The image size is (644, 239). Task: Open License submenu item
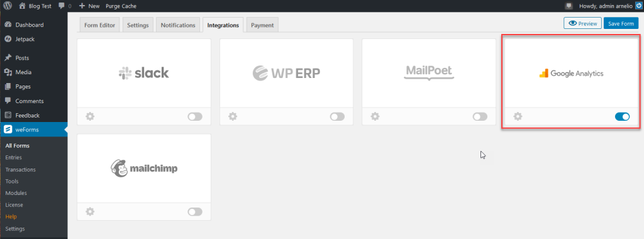(14, 205)
